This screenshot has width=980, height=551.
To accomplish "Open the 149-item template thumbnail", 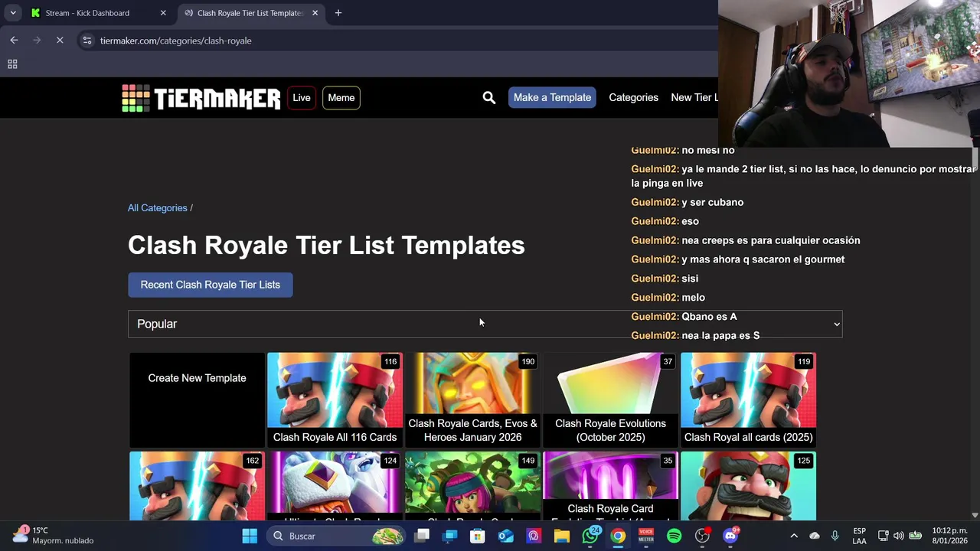I will pos(472,486).
